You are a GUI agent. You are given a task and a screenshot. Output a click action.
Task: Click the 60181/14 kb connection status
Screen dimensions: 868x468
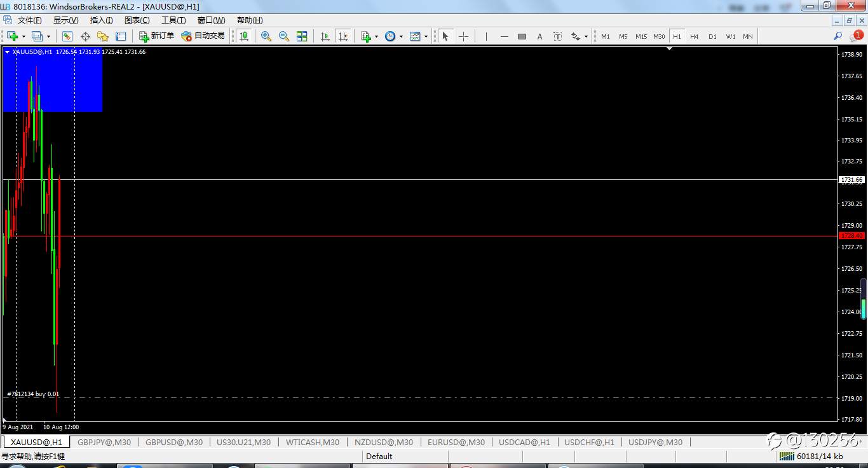click(x=820, y=457)
